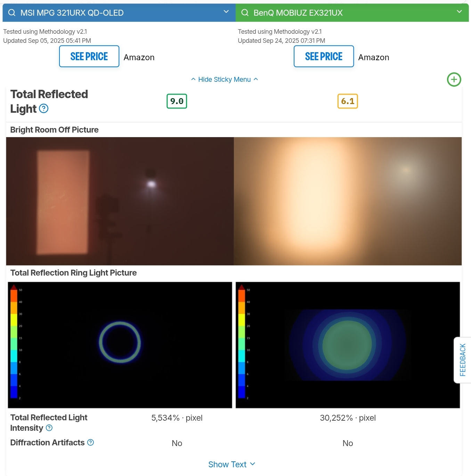The height and width of the screenshot is (476, 471).
Task: Open the FEEDBACK side tab
Action: tap(463, 360)
